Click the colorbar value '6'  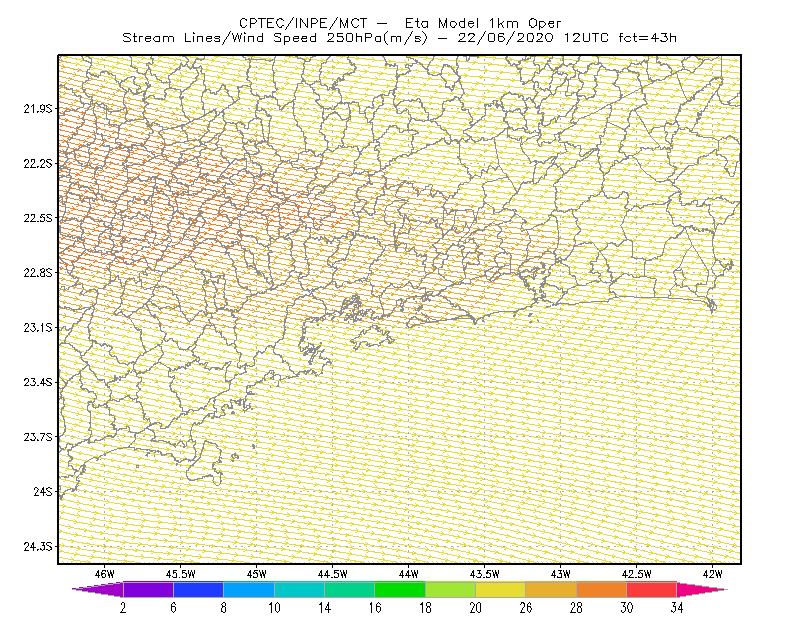click(173, 608)
